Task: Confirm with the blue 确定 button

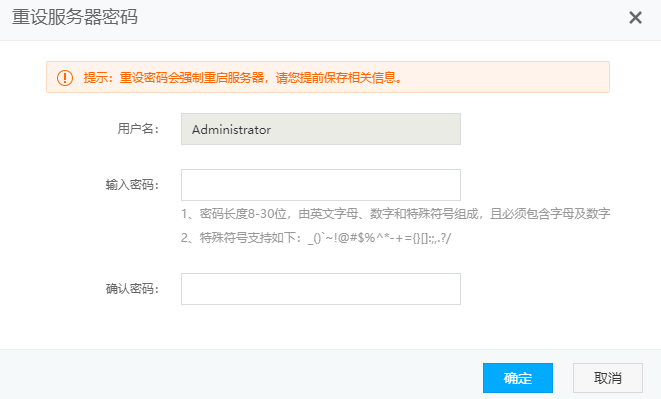Action: click(518, 378)
